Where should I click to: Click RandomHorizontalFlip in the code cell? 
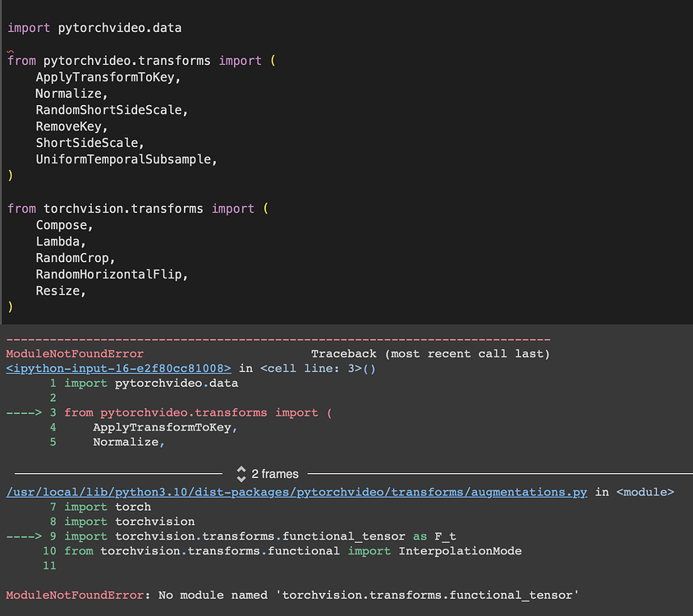[111, 274]
